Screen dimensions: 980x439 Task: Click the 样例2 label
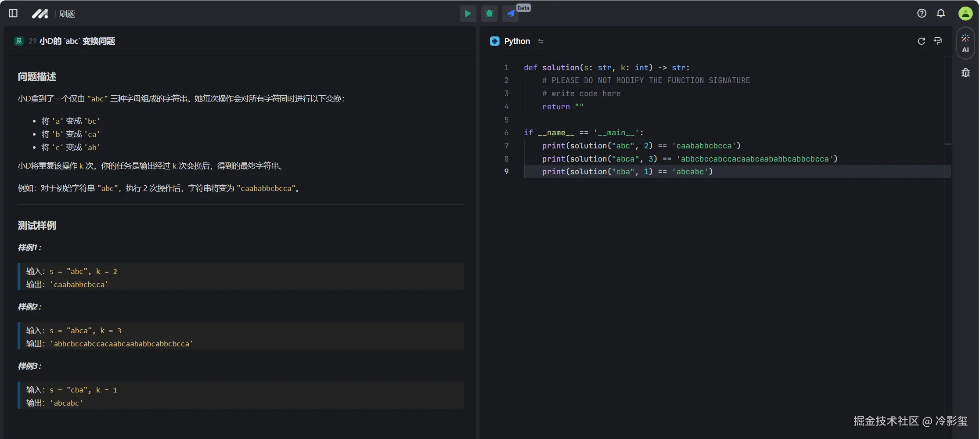(x=29, y=307)
